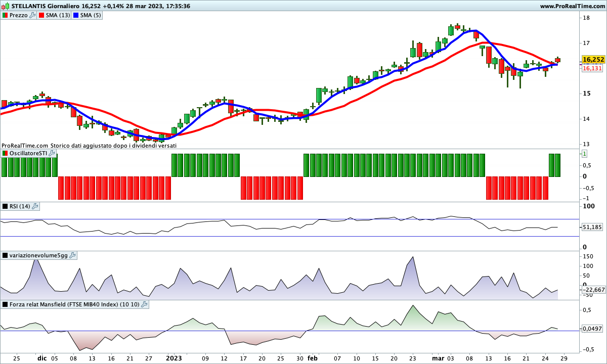Select the SMA (13) label
This screenshot has height=364, width=607.
click(58, 15)
